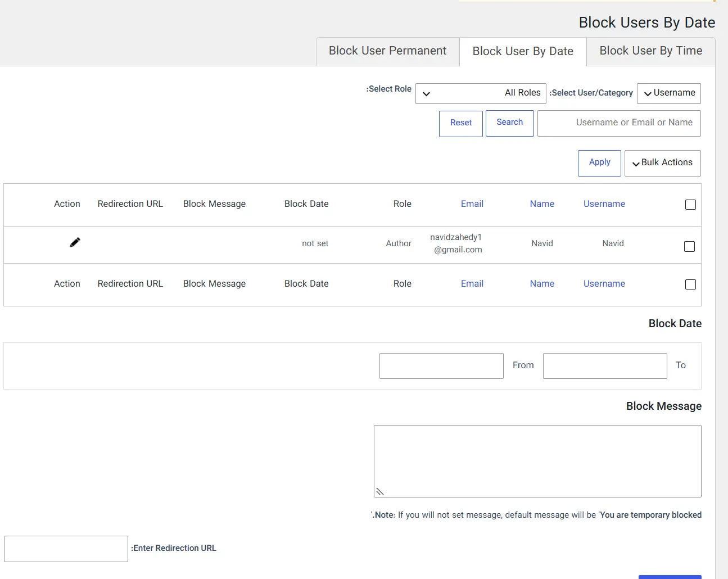Edit Navid's block settings with pencil icon
The height and width of the screenshot is (579, 728).
point(75,242)
